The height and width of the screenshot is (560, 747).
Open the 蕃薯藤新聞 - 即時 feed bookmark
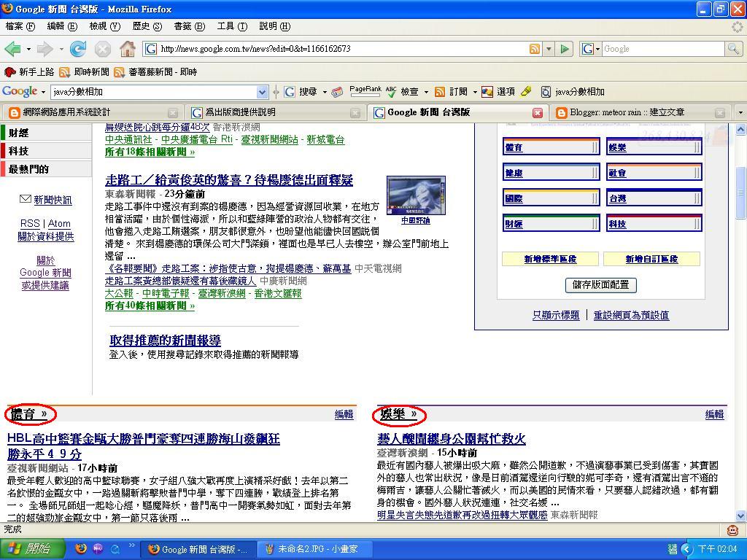pos(156,72)
